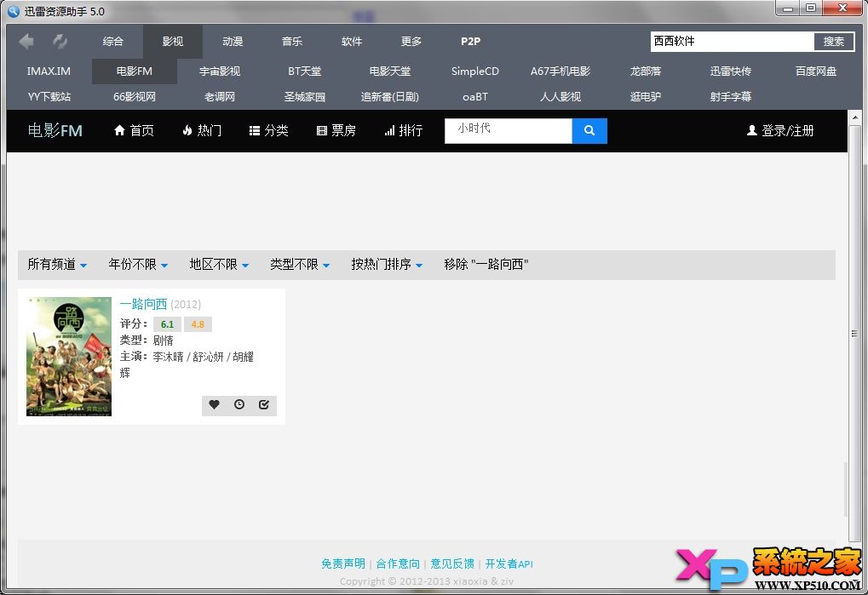The height and width of the screenshot is (595, 868).
Task: Click 意见反馈 footer link
Action: pyautogui.click(x=452, y=564)
